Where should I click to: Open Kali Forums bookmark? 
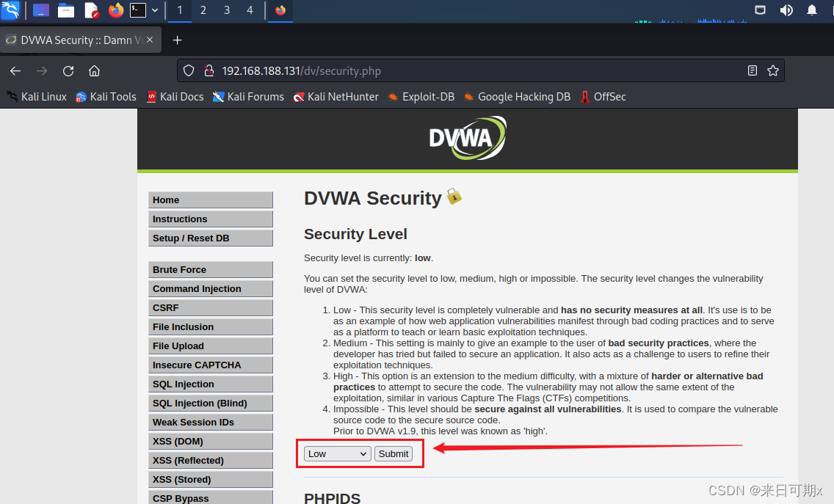pyautogui.click(x=248, y=97)
